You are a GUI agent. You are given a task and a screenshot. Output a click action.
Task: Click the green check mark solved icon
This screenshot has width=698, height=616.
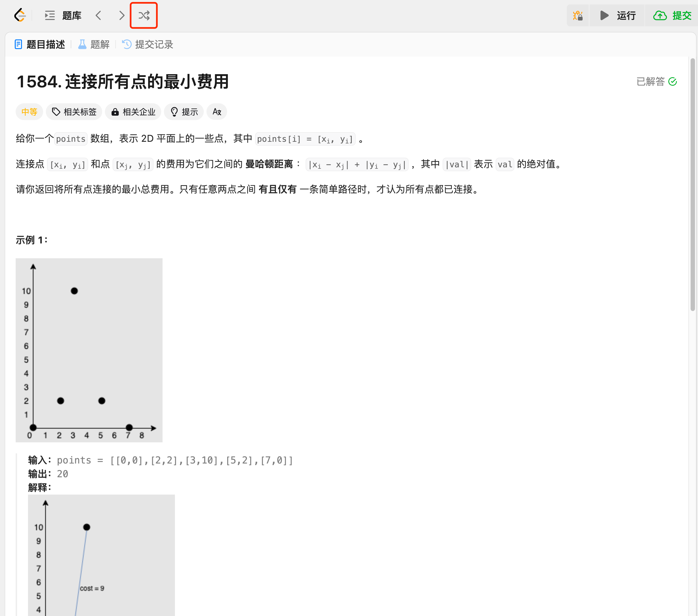673,82
